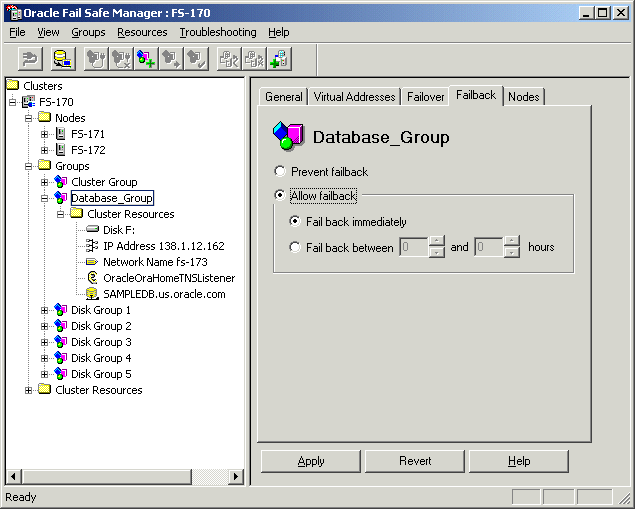Open the Resources menu

click(x=142, y=32)
